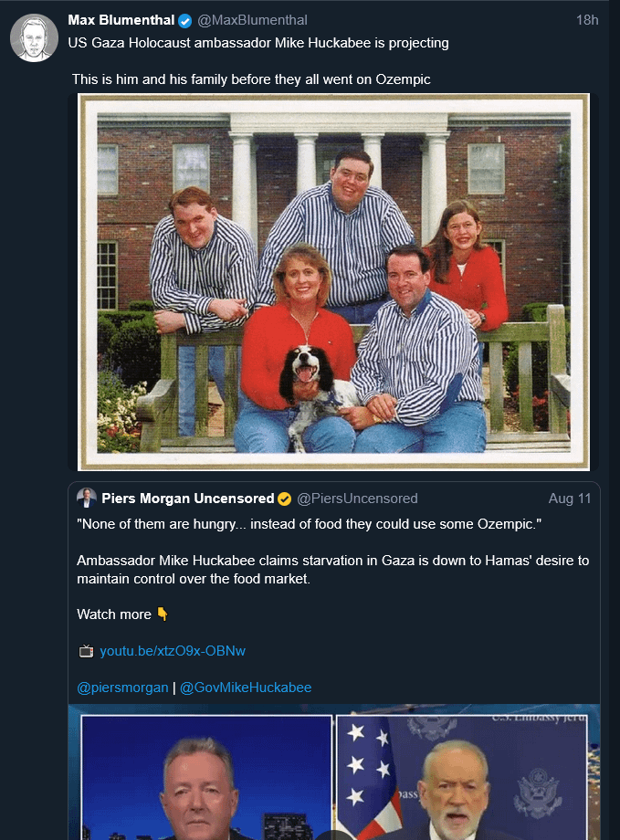Screen dimensions: 620x840
Task: Click Piers Morgan Uncensored's small avatar
Action: click(86, 498)
